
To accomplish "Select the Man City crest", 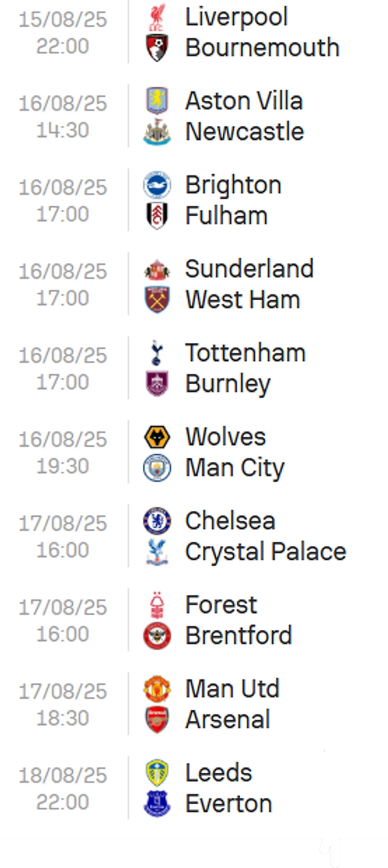I will tap(157, 468).
